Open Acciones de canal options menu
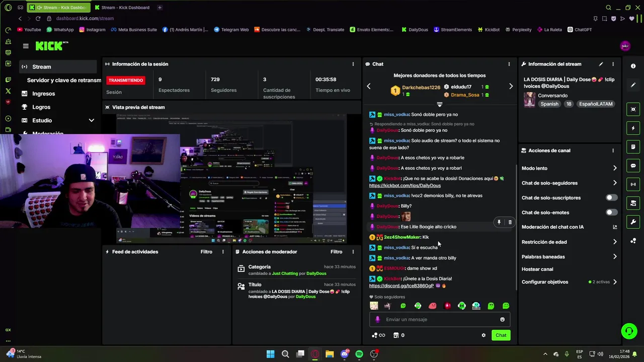Screen dimensions: 644x362 (x=613, y=150)
